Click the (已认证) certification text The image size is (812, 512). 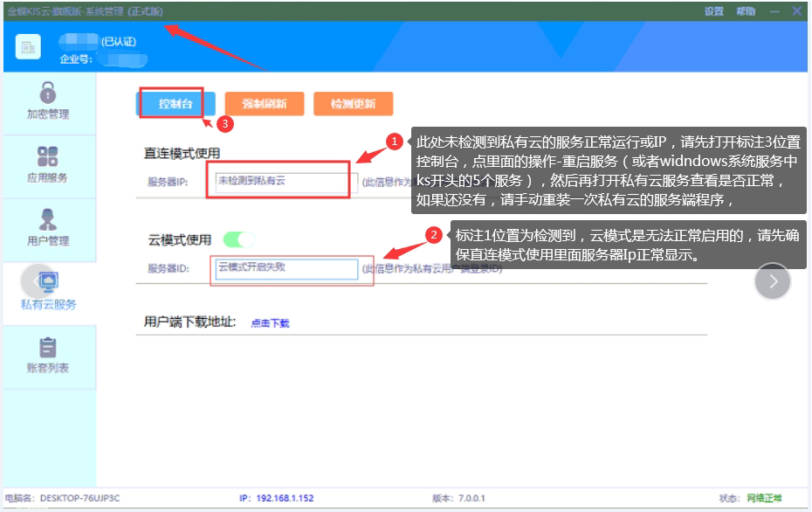(x=119, y=42)
